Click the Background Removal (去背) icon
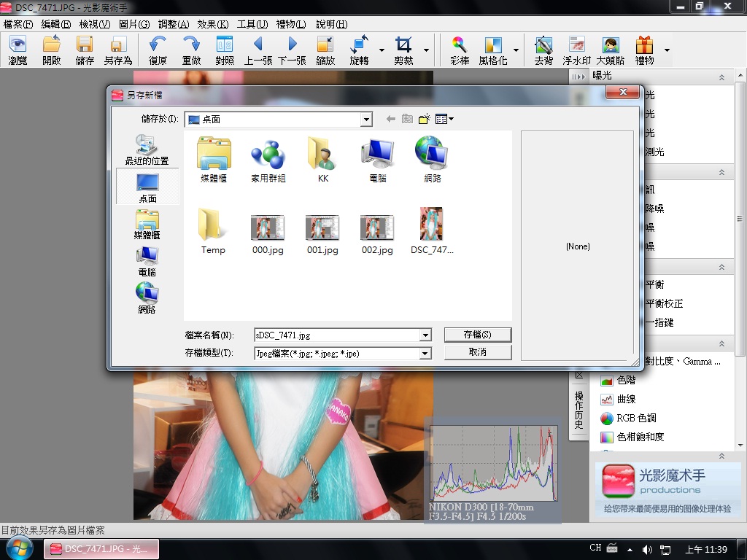 [543, 50]
